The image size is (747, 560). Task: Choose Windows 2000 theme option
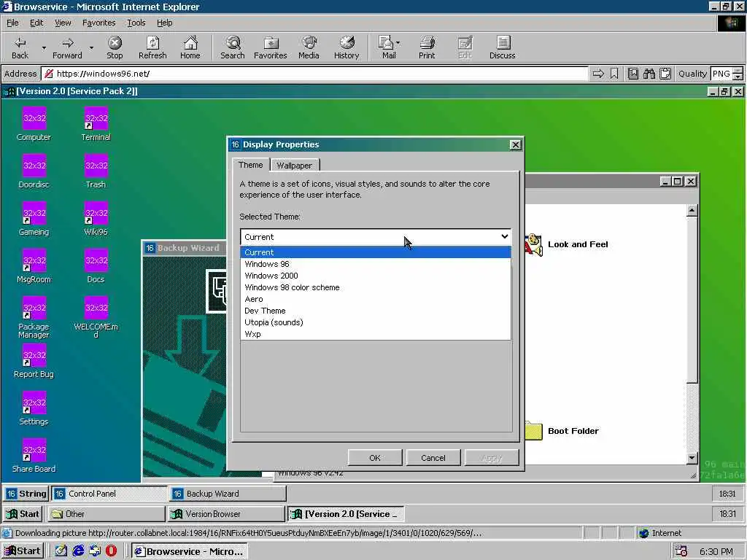click(376, 276)
